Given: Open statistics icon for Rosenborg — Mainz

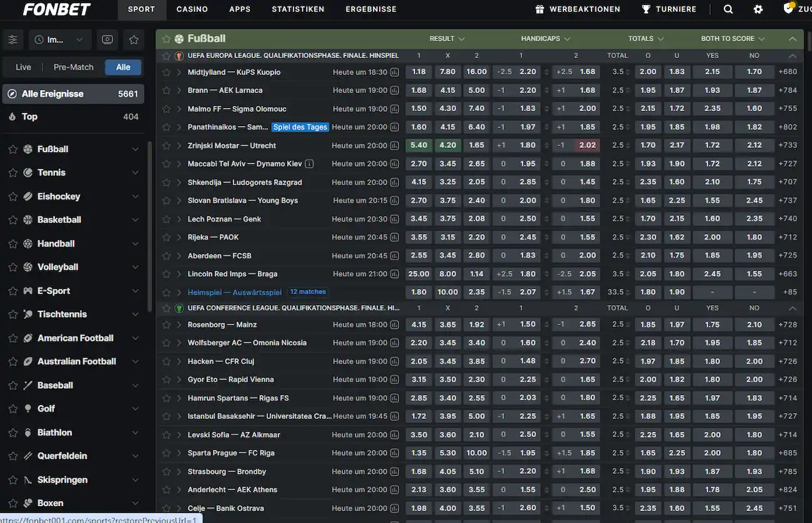Looking at the screenshot, I should coord(395,325).
